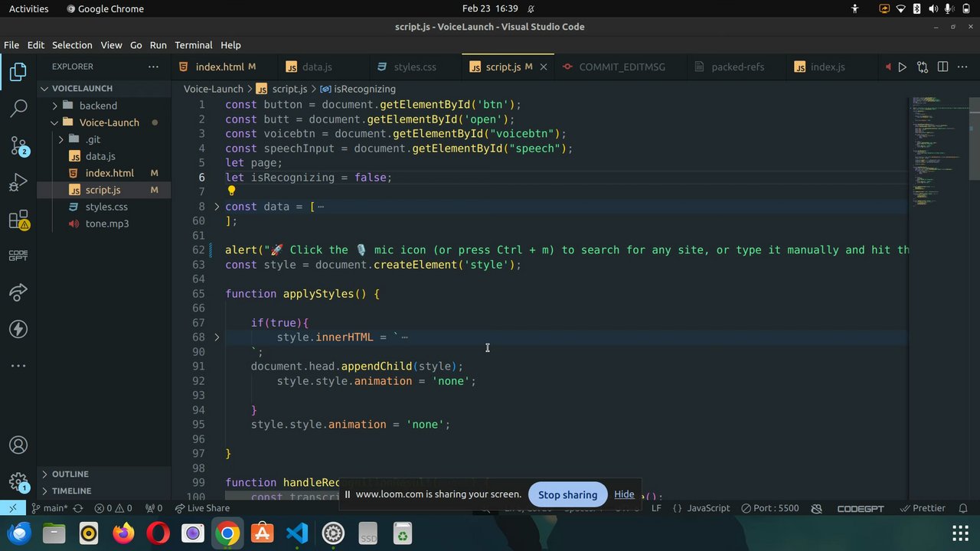This screenshot has height=551, width=980.
Task: Open the Extensions view
Action: click(18, 220)
